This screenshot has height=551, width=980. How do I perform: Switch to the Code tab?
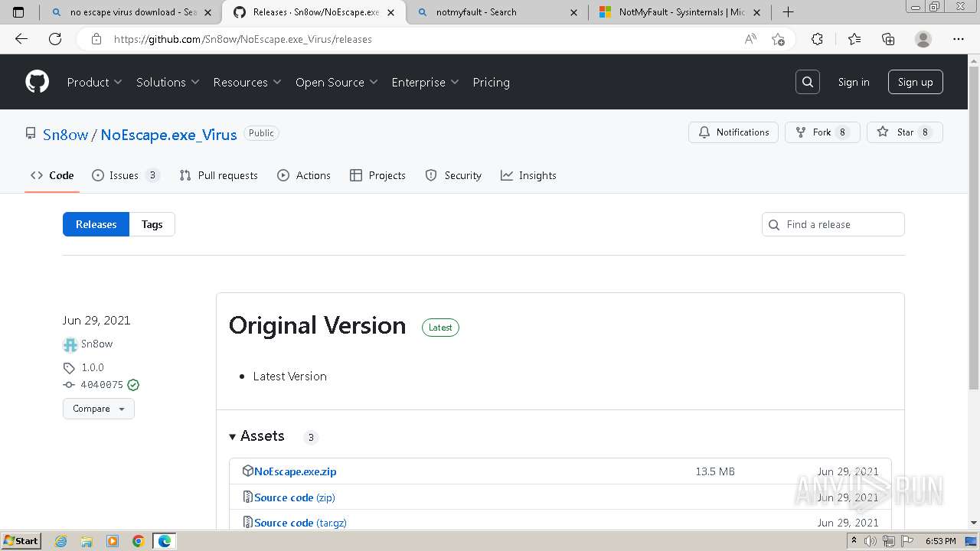(52, 175)
